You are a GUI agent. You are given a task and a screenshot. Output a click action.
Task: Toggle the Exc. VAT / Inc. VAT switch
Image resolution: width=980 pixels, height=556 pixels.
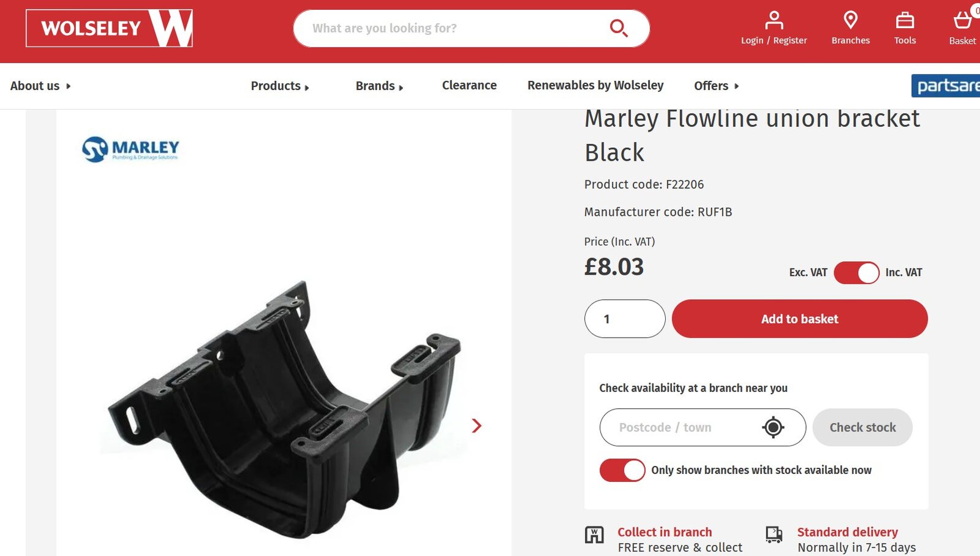[x=856, y=273]
